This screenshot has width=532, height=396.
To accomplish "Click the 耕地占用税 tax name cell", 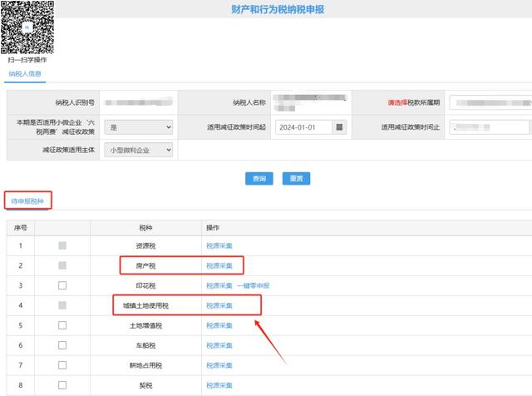I will 146,365.
